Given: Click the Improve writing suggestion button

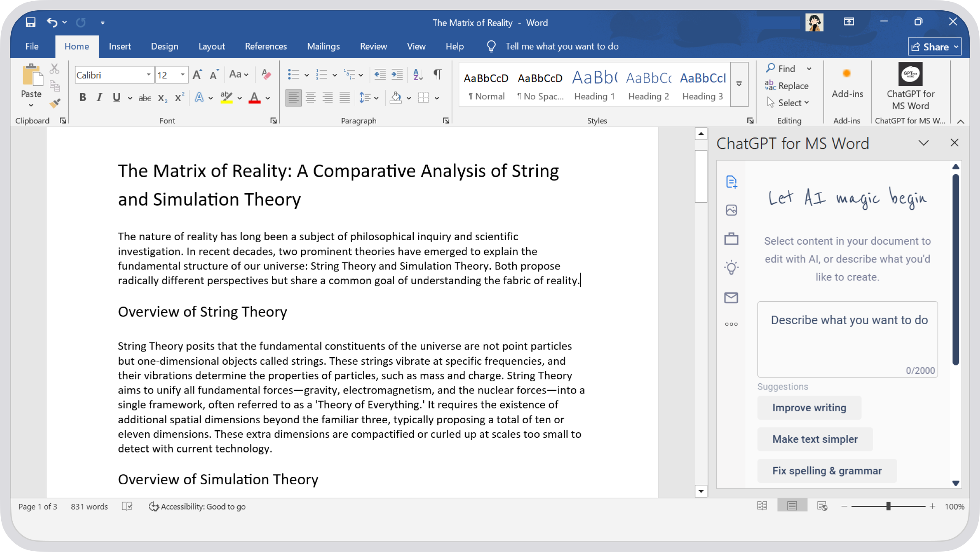Looking at the screenshot, I should (x=809, y=408).
